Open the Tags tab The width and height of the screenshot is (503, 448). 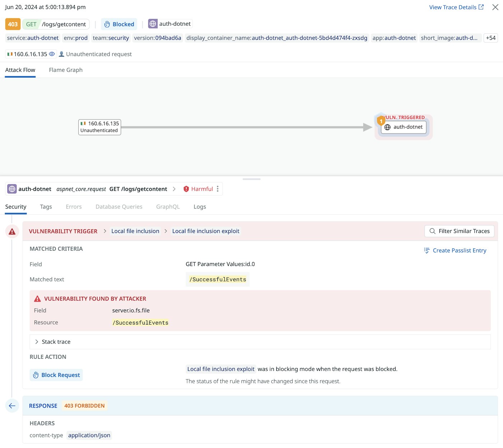(46, 207)
